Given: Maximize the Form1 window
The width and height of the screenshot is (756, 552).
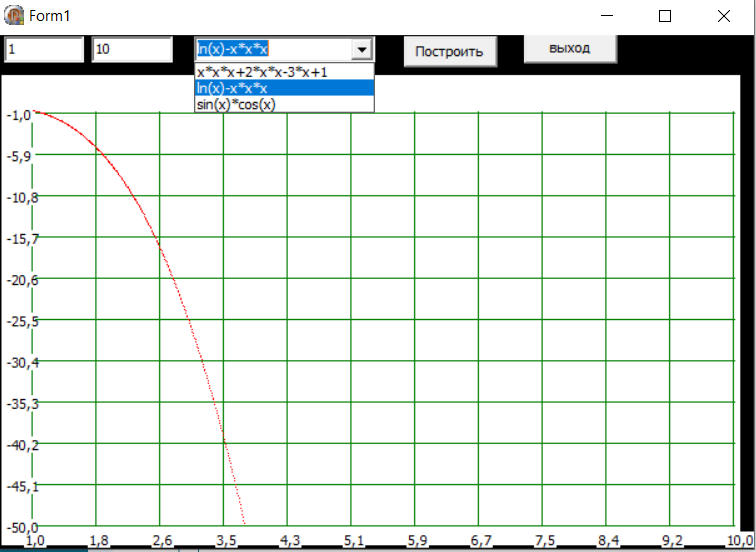Looking at the screenshot, I should pyautogui.click(x=665, y=16).
